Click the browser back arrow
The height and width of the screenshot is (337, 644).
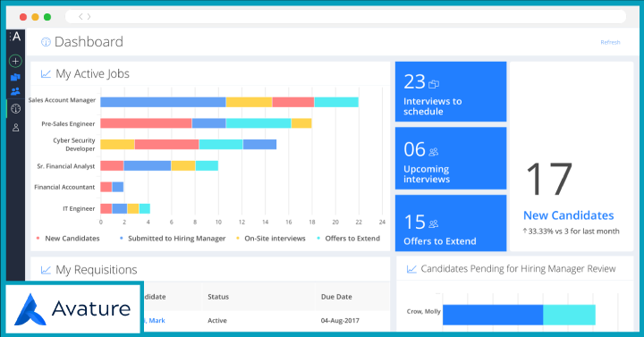(x=80, y=16)
